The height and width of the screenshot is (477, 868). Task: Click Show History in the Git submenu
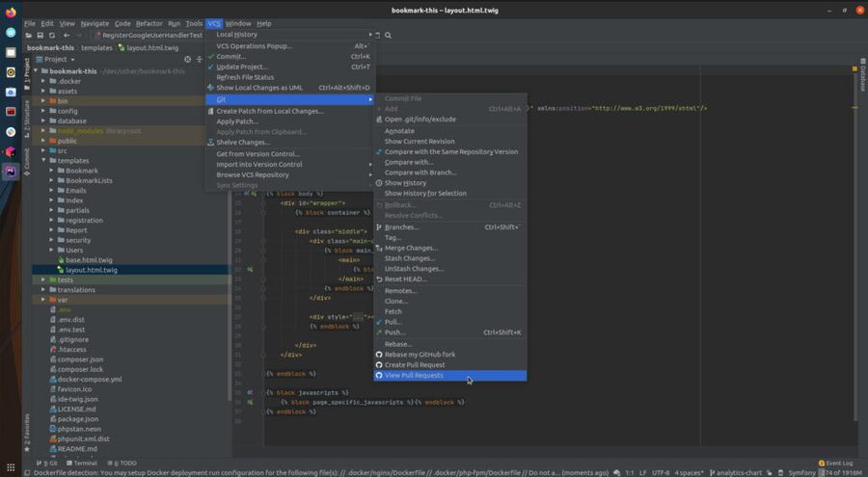tap(405, 182)
